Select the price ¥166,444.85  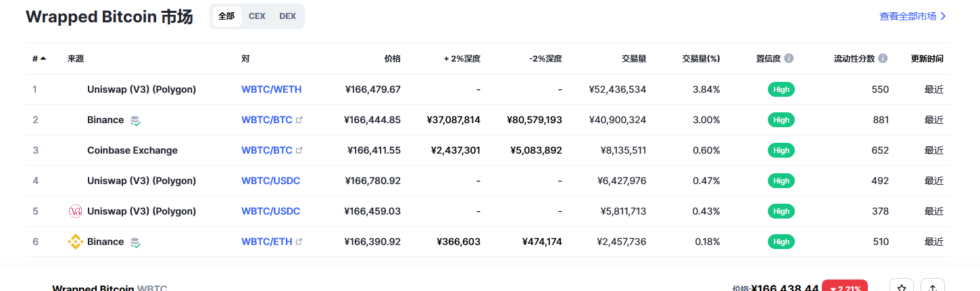[372, 120]
